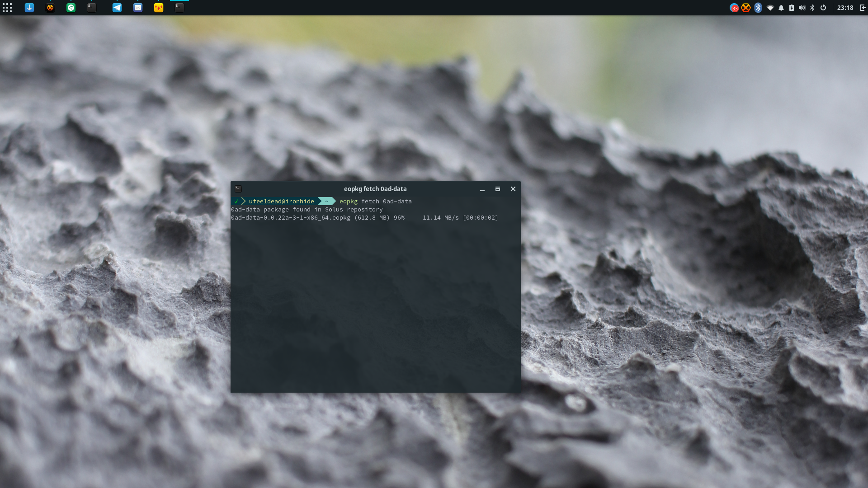Open the volume speaker indicator
This screenshot has height=488, width=868.
pos(802,8)
